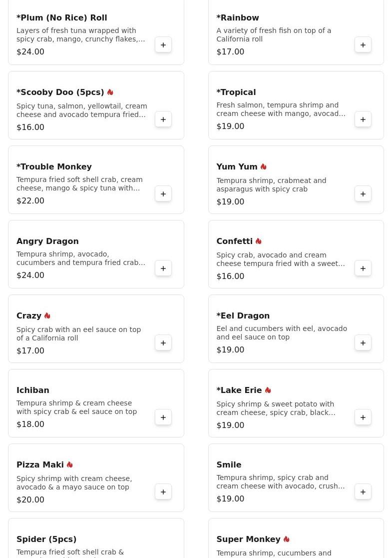Add Eel Dragon using its plus icon
This screenshot has width=392, height=558.
(363, 343)
